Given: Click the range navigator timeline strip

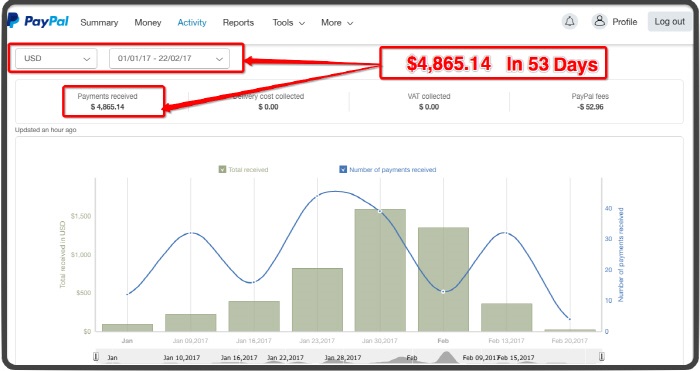Looking at the screenshot, I should [x=348, y=357].
